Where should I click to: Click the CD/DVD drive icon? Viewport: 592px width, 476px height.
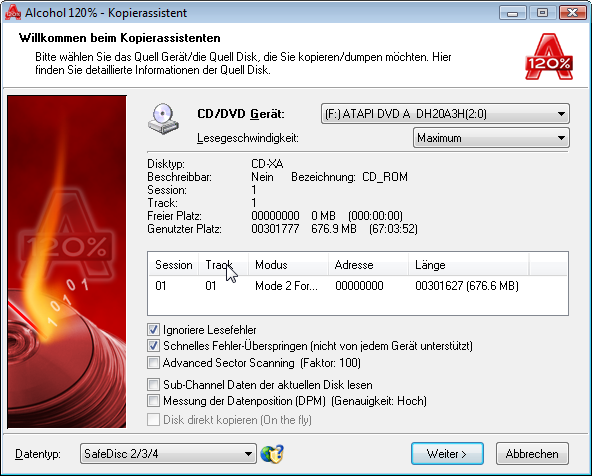(x=163, y=119)
